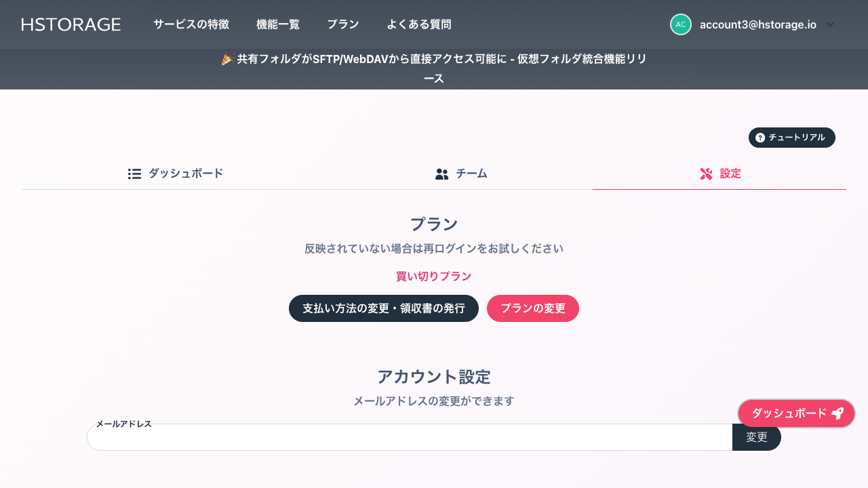Click the rocket icon on floating button
This screenshot has width=868, height=488.
(x=837, y=413)
